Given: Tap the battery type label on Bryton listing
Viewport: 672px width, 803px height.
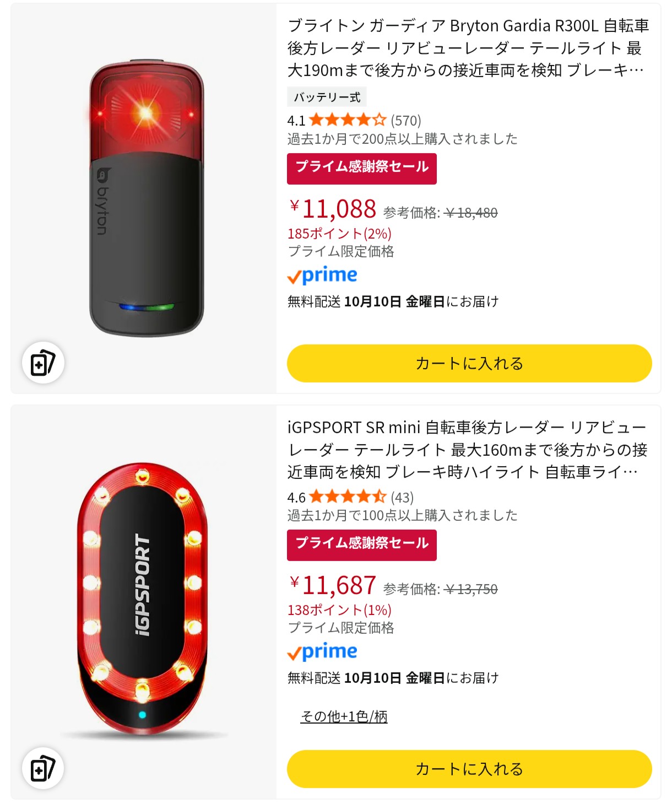Looking at the screenshot, I should (x=327, y=98).
